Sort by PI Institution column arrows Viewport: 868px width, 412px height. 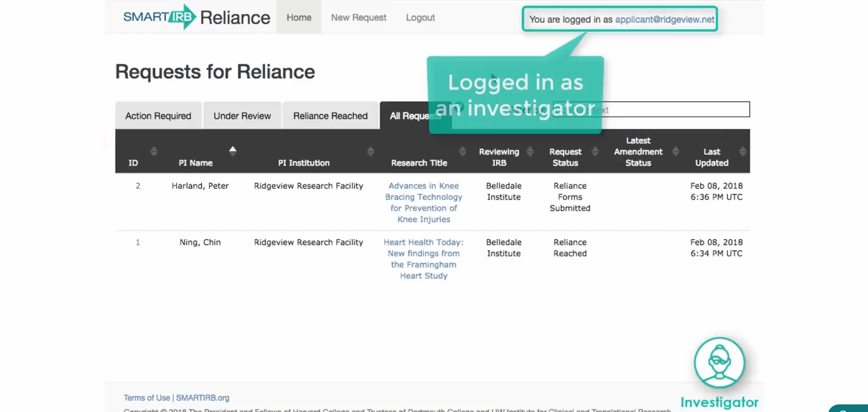point(371,152)
